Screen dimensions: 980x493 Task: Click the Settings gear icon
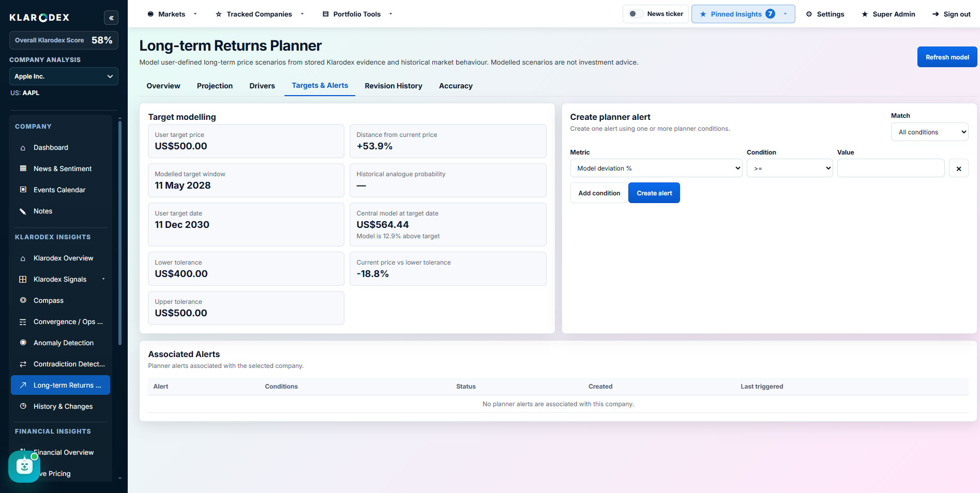809,14
